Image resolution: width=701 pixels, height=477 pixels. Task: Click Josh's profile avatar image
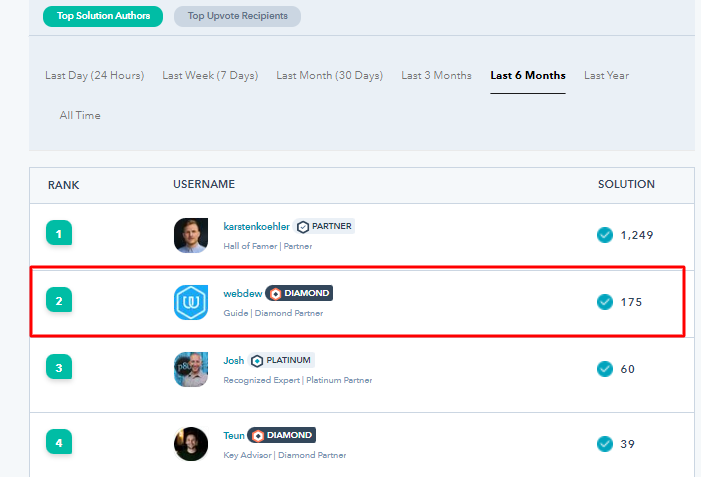click(190, 369)
